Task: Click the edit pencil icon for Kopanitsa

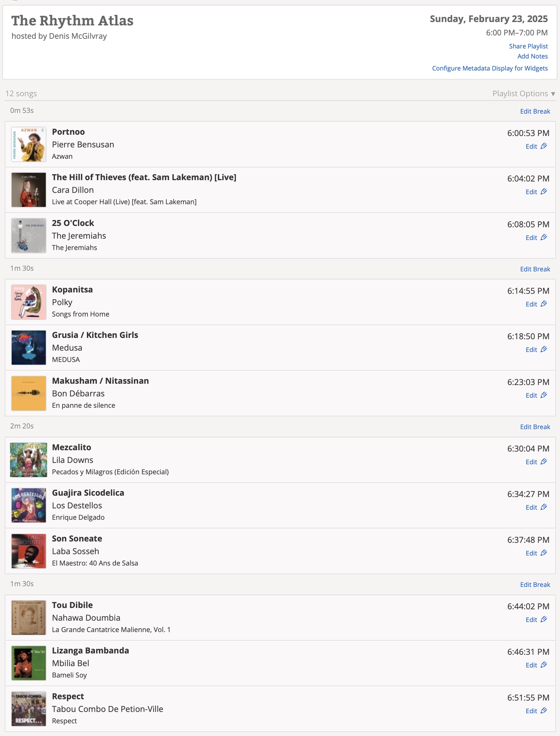Action: (544, 304)
